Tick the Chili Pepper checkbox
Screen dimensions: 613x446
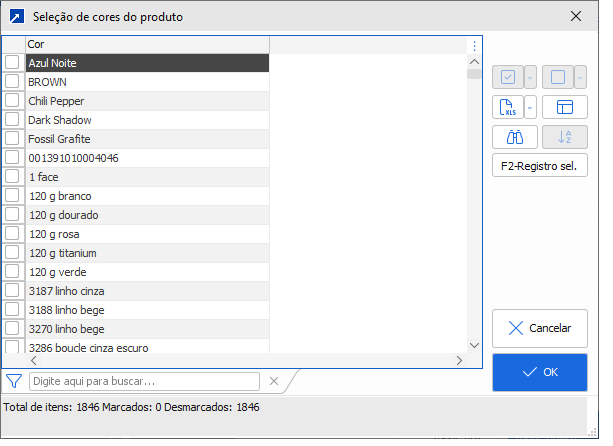click(12, 100)
